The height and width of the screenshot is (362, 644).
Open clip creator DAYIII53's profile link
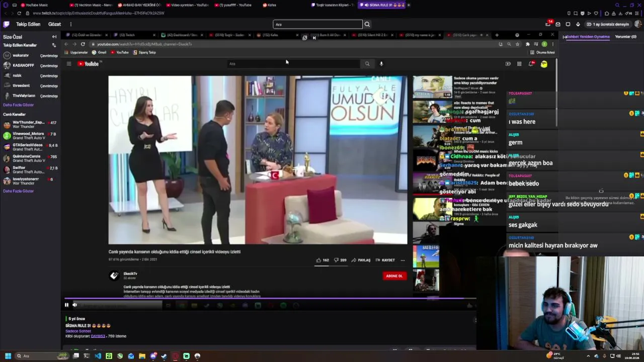click(98, 336)
